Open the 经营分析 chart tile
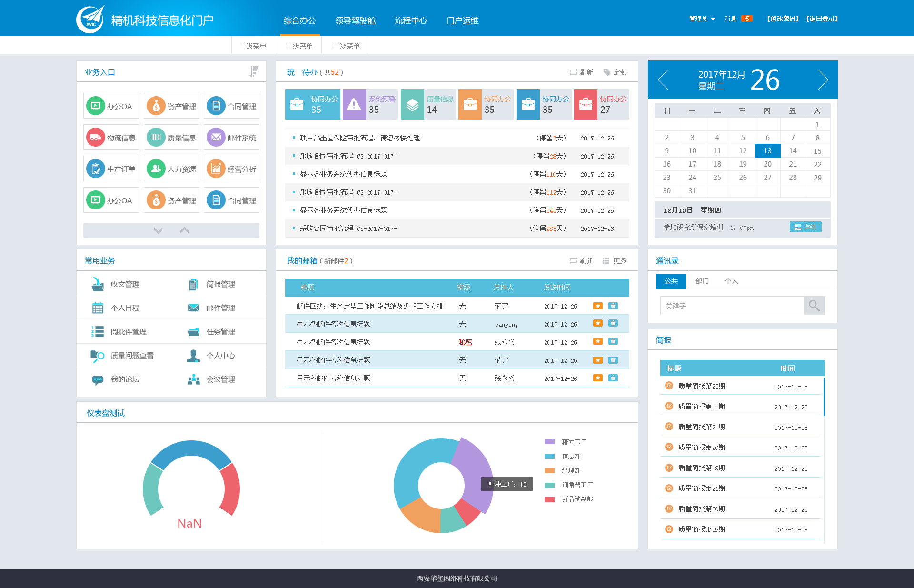The width and height of the screenshot is (914, 588). [232, 169]
